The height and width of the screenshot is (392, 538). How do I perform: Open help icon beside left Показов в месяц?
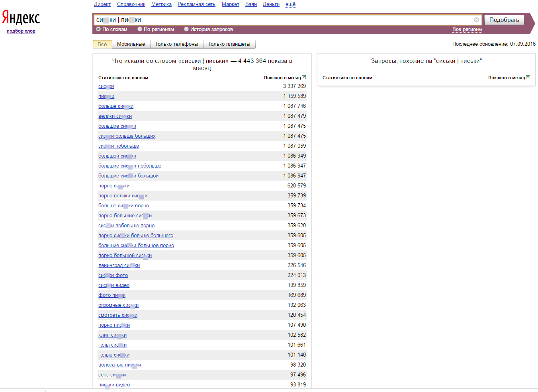pos(304,78)
